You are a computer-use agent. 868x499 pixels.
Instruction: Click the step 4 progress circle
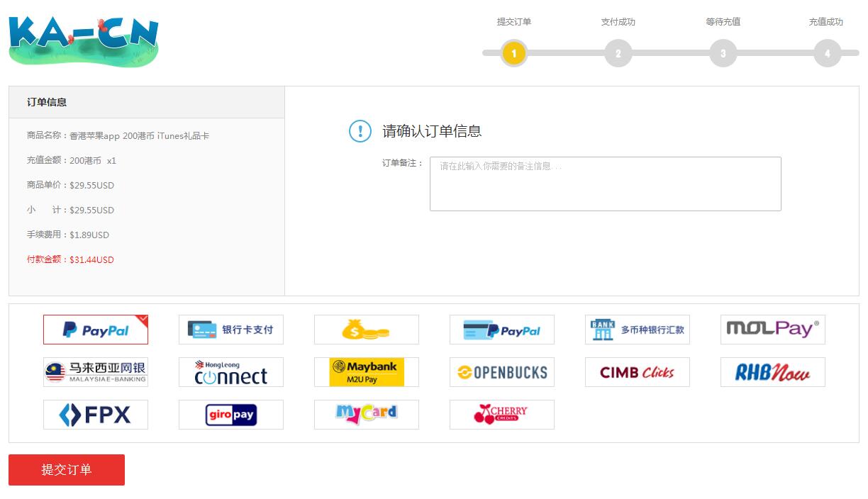pos(828,53)
